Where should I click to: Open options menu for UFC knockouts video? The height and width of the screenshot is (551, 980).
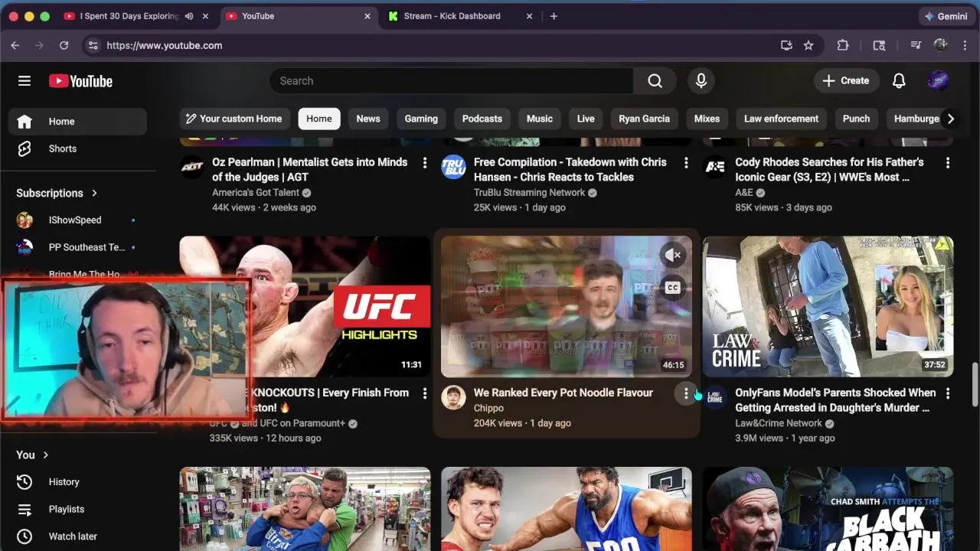[424, 393]
